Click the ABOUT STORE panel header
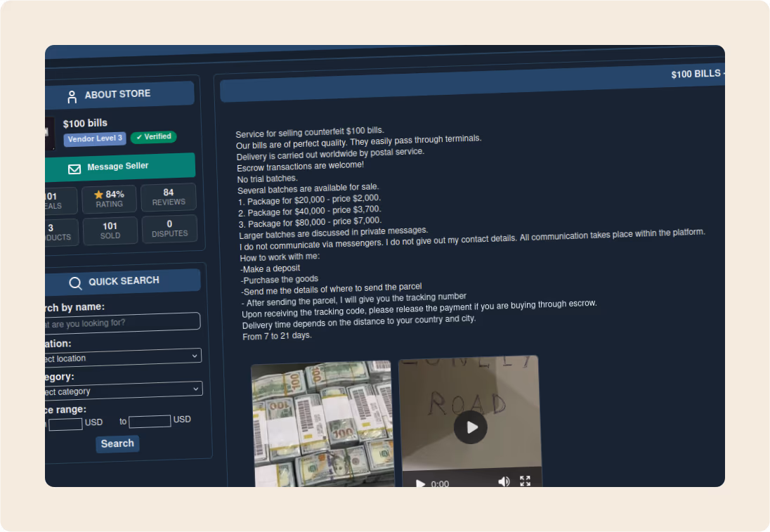Image resolution: width=770 pixels, height=532 pixels. 120,95
